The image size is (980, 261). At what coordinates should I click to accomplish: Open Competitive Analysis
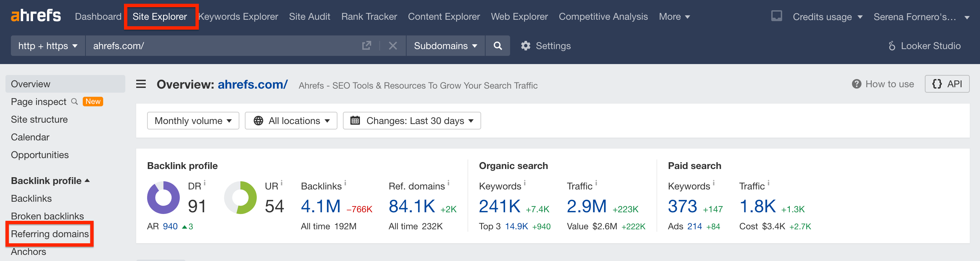pyautogui.click(x=603, y=17)
